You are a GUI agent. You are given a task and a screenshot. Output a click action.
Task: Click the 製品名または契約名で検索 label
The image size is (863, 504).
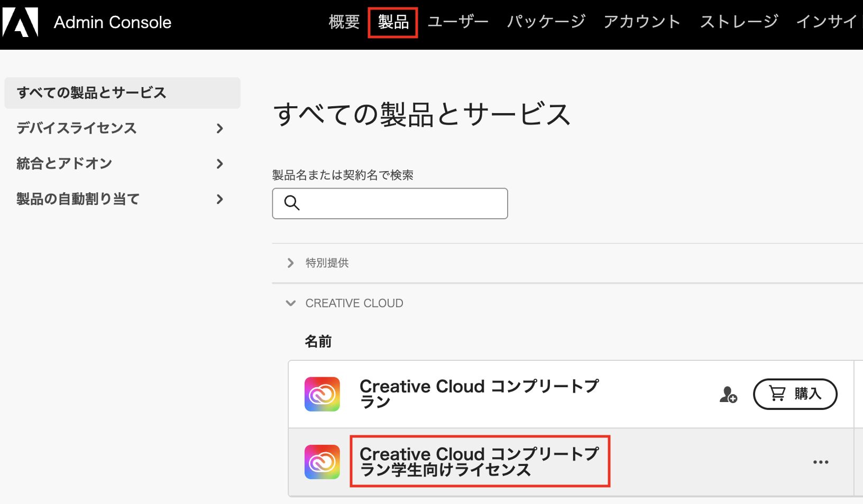click(343, 175)
